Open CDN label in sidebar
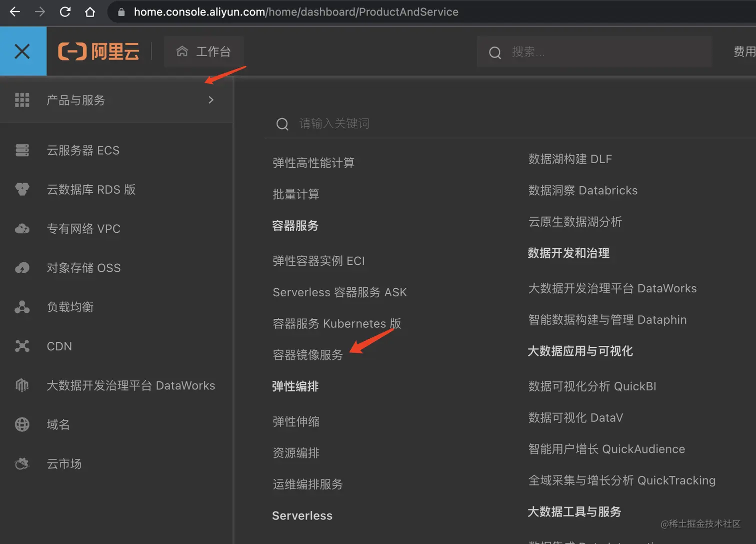The width and height of the screenshot is (756, 544). coord(59,346)
